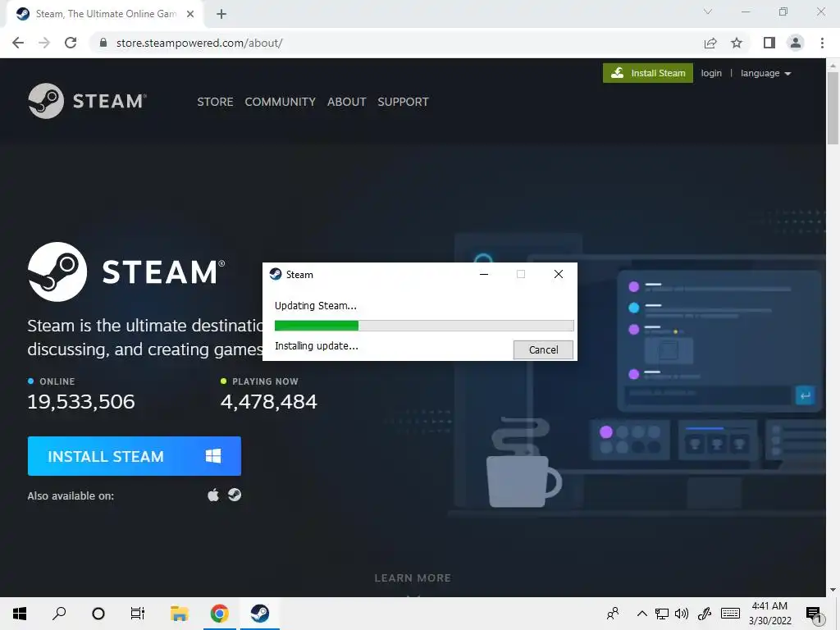
Task: Go back in the browser
Action: 18,43
